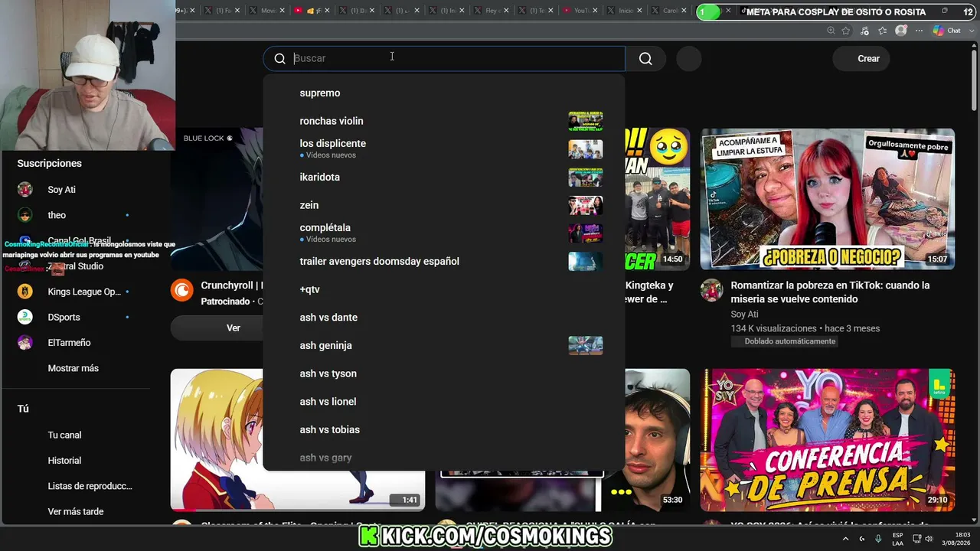Screen dimensions: 980x551
Task: Open the Blue Lock video thumbnail
Action: (217, 199)
